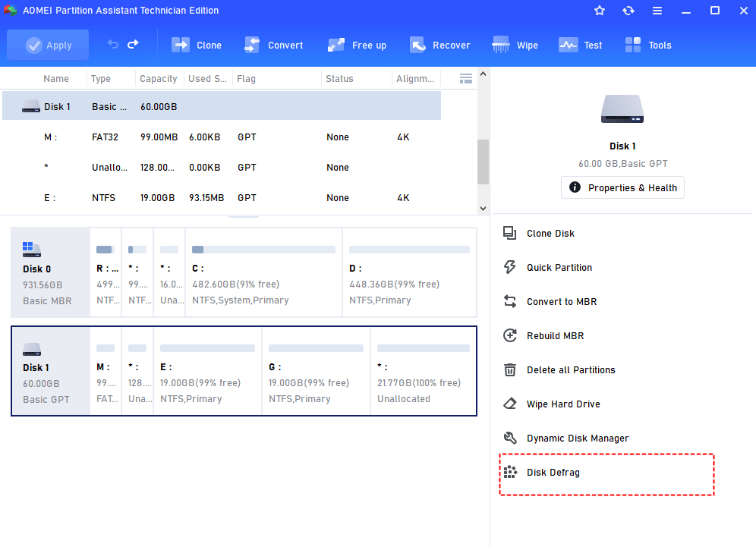Click the list scroll up arrow
The width and height of the screenshot is (756, 547).
(483, 74)
